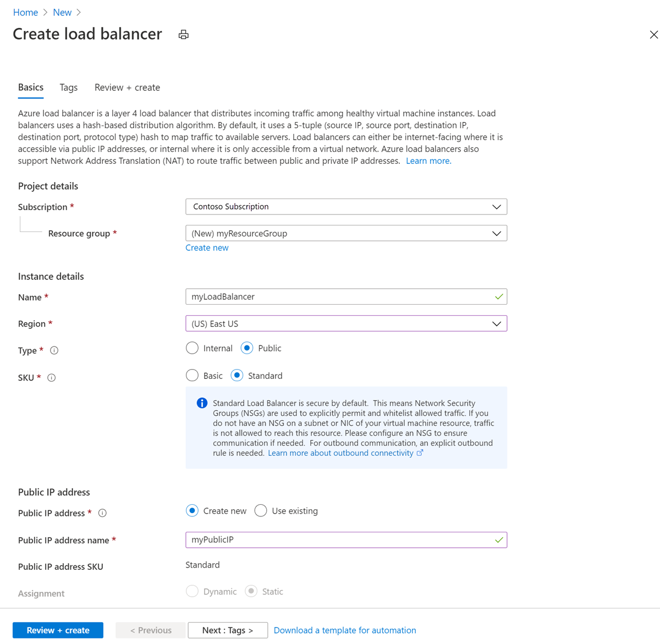660x644 pixels.
Task: Choose the Basic SKU option
Action: click(x=192, y=376)
